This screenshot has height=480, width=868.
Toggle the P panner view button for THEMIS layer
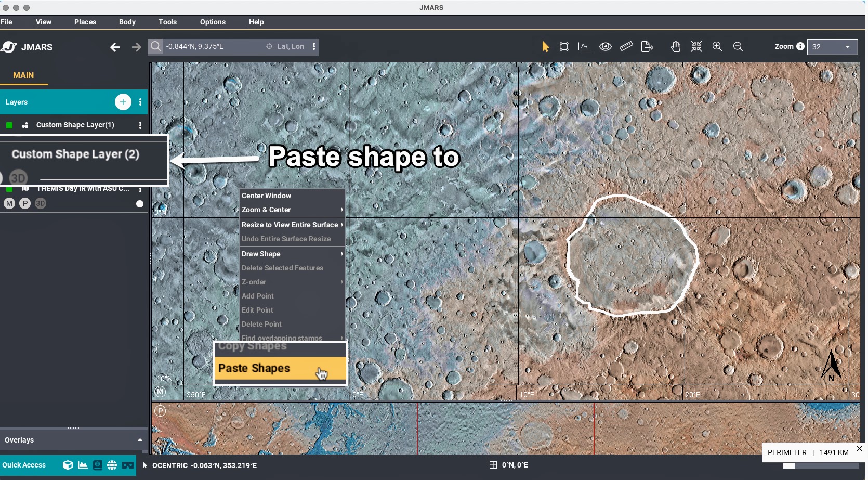tap(25, 204)
